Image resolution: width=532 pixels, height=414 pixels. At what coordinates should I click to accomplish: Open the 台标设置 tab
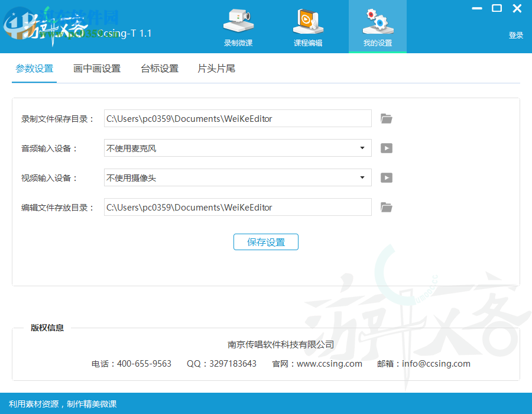pyautogui.click(x=160, y=68)
